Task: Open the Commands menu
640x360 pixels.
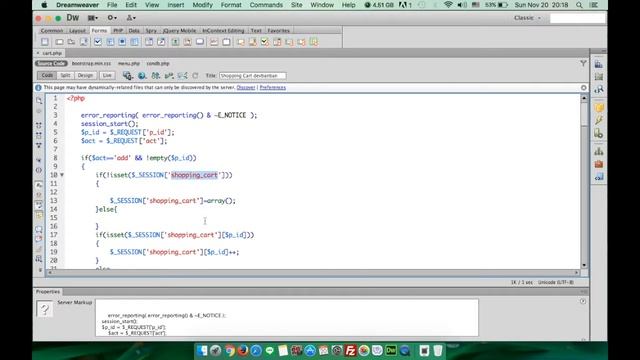Action: click(266, 5)
